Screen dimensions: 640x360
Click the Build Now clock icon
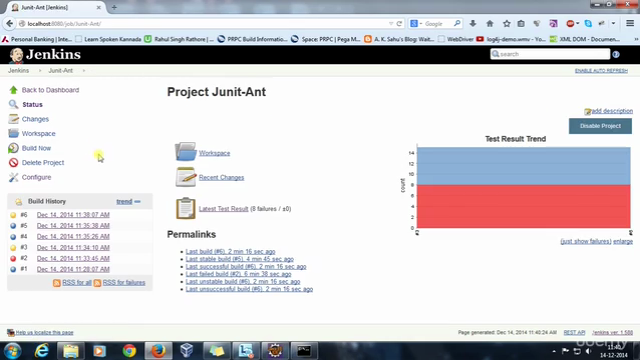pos(13,148)
